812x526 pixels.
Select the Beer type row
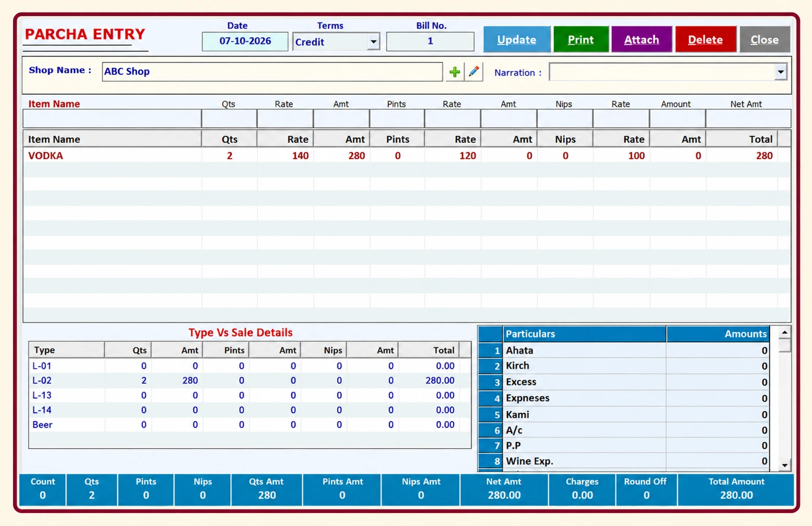click(x=250, y=424)
